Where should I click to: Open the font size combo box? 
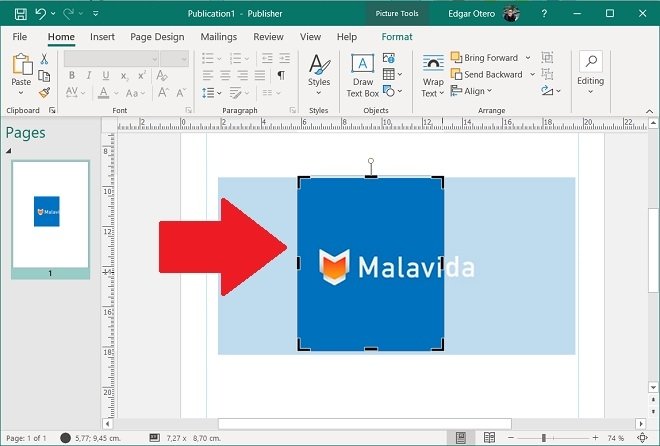tap(174, 59)
